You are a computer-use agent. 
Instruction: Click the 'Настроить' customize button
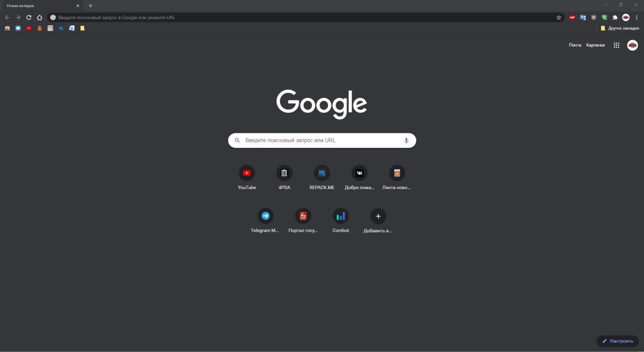tap(617, 341)
